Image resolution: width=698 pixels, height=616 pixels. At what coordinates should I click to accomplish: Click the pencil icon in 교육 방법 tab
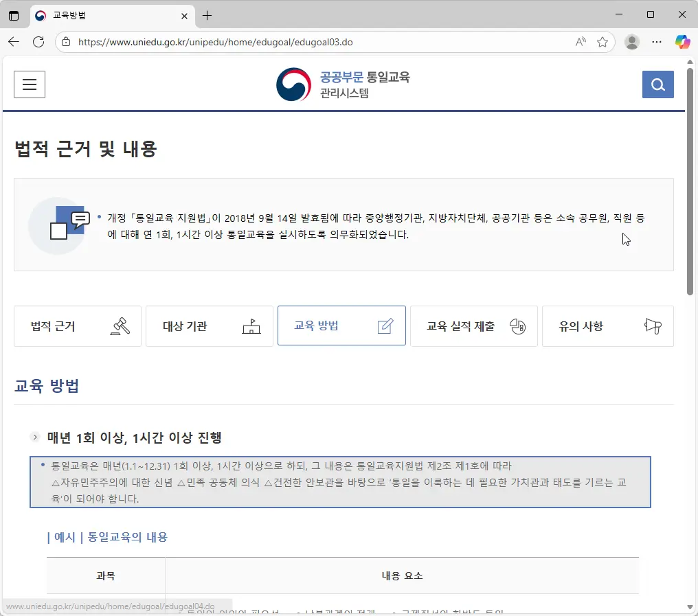click(x=384, y=326)
